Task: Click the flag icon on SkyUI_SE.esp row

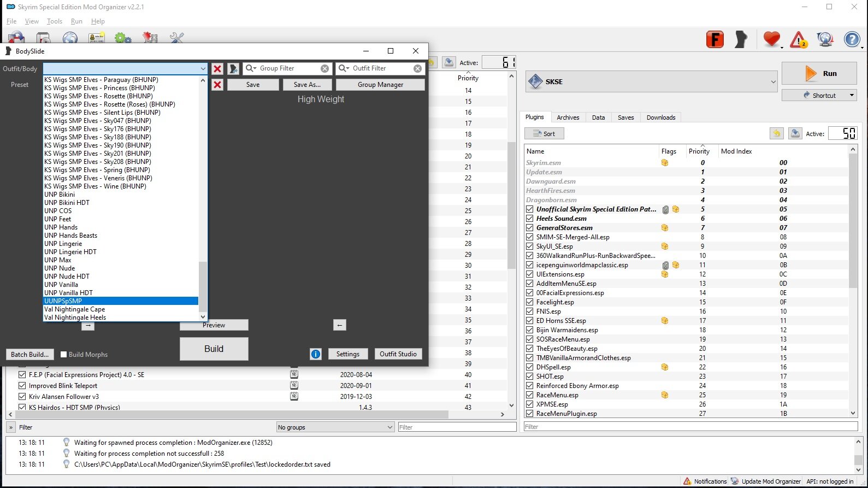Action: (665, 246)
